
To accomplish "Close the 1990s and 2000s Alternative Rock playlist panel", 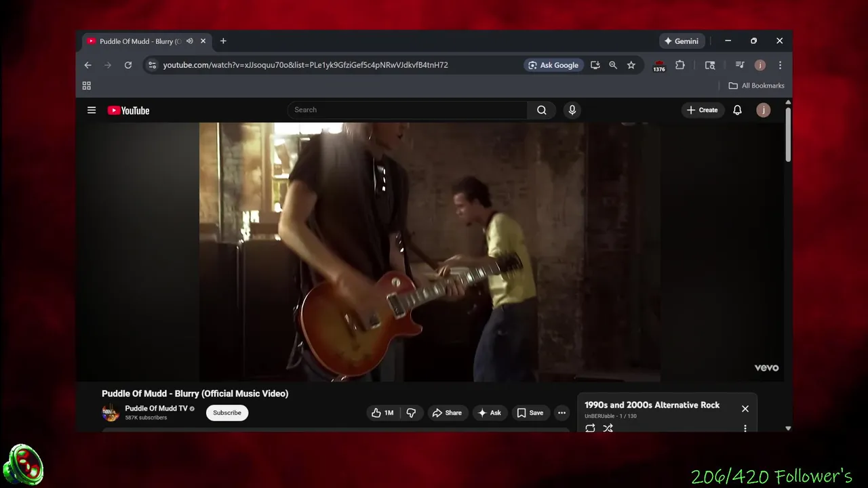I will point(745,409).
